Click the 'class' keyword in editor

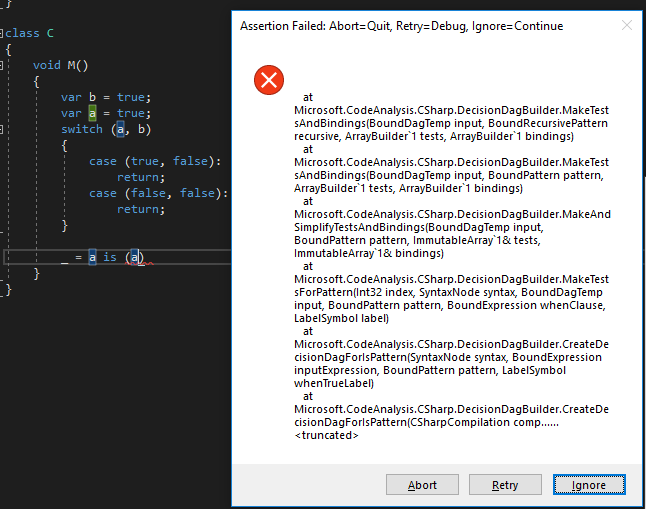point(22,33)
